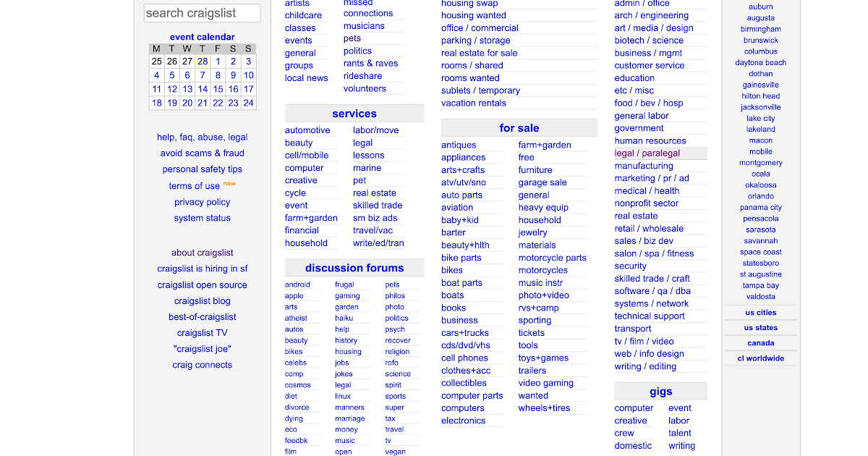The image size is (868, 456).
Task: Open volunteers community category
Action: (365, 88)
